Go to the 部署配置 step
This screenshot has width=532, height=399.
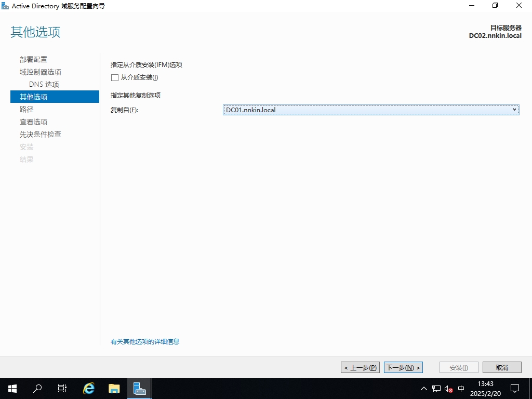coord(33,59)
